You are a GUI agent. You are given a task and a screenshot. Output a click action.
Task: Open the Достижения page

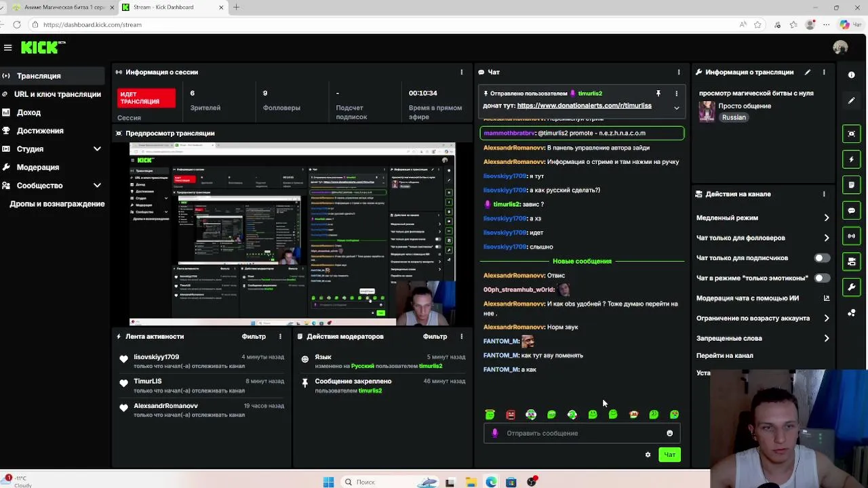click(x=40, y=131)
